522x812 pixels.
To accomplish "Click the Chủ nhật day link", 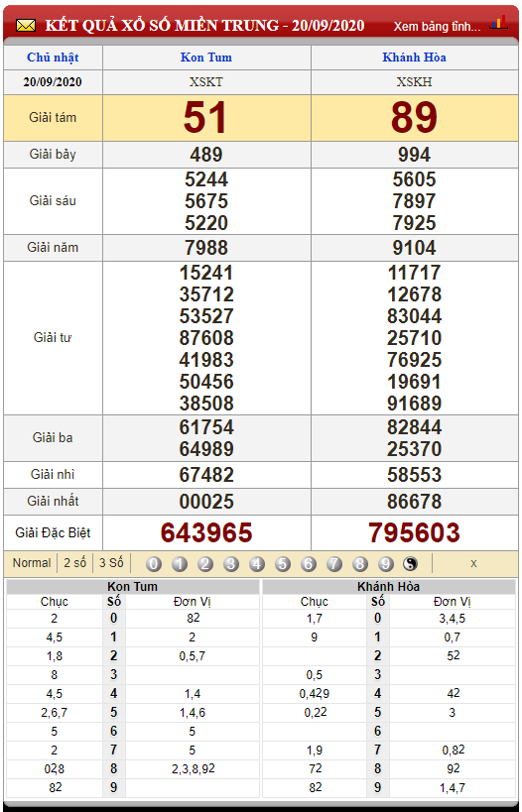I will (x=53, y=58).
